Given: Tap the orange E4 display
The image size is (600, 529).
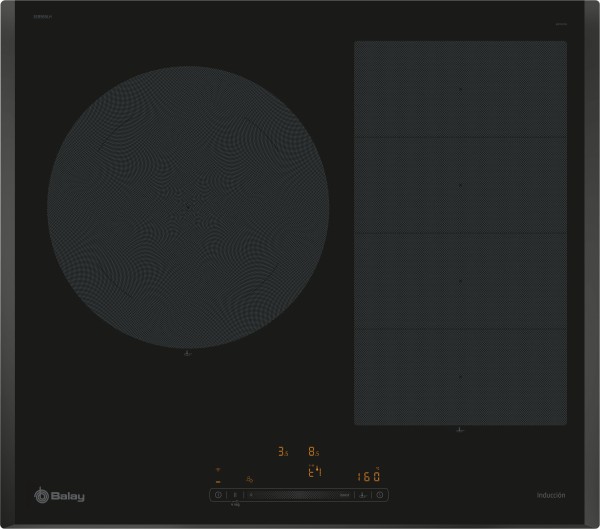Looking at the screenshot, I should pyautogui.click(x=314, y=473).
